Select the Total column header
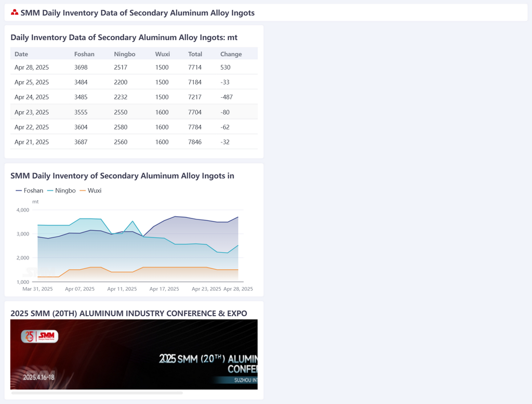 coord(195,54)
